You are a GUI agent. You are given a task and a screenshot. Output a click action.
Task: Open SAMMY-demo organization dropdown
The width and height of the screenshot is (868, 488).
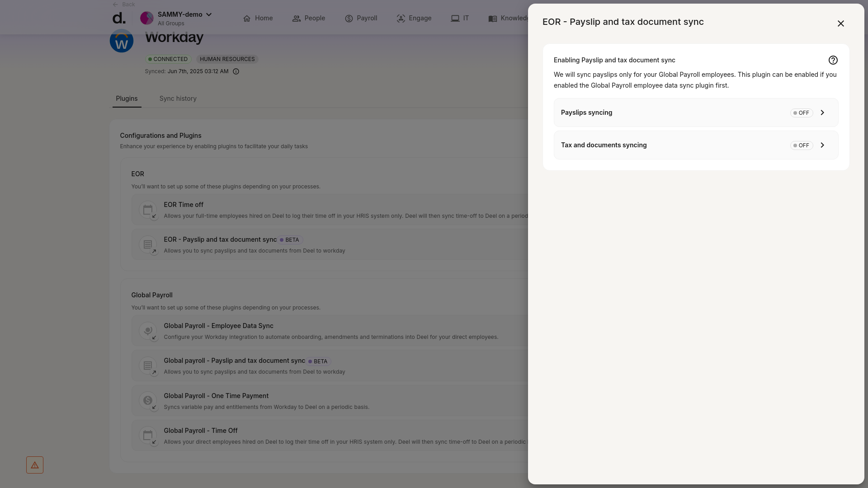[x=184, y=14]
